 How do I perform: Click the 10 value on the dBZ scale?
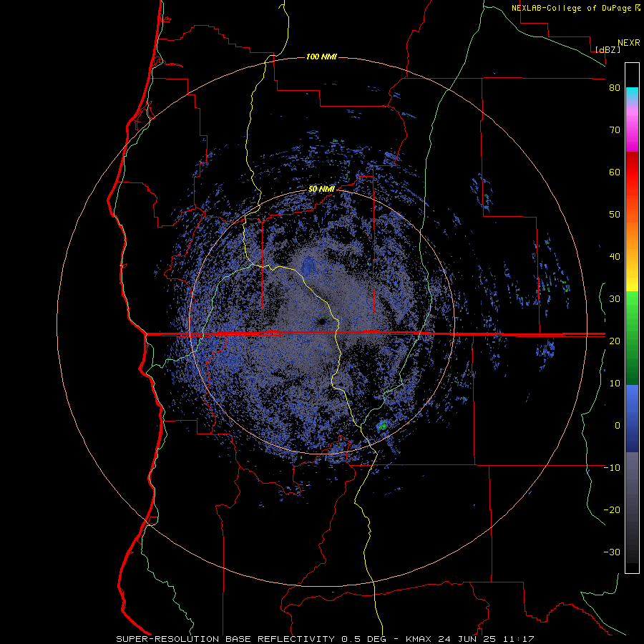[x=615, y=384]
